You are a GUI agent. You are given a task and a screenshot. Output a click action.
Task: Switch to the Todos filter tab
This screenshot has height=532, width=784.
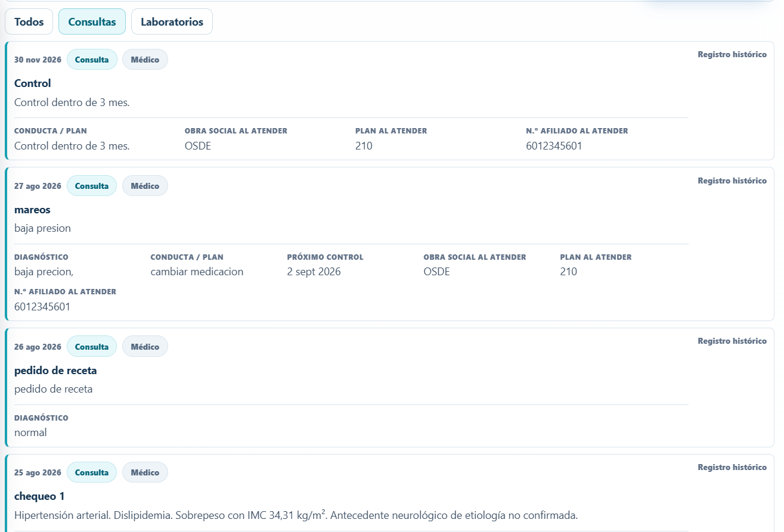pyautogui.click(x=29, y=21)
